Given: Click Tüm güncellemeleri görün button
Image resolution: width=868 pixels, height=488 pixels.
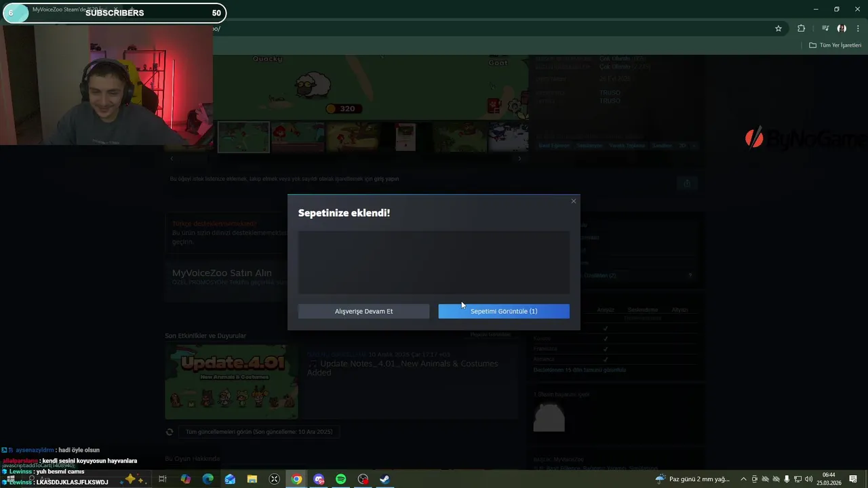Looking at the screenshot, I should coord(259,432).
